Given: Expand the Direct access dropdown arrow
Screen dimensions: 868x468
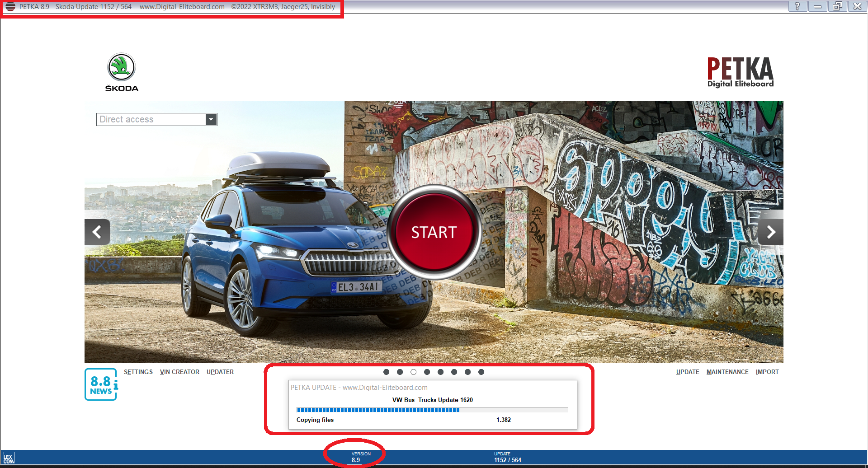Looking at the screenshot, I should coord(211,119).
